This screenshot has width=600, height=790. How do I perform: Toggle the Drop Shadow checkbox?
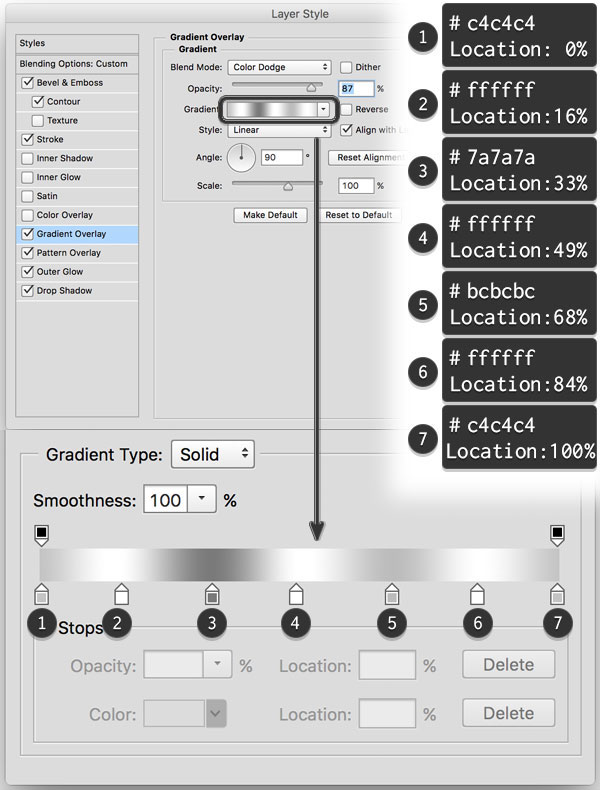(x=28, y=291)
